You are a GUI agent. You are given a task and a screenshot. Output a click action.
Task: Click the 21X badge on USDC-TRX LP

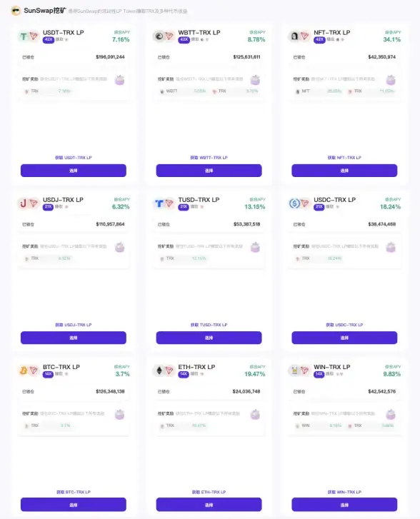pos(319,207)
